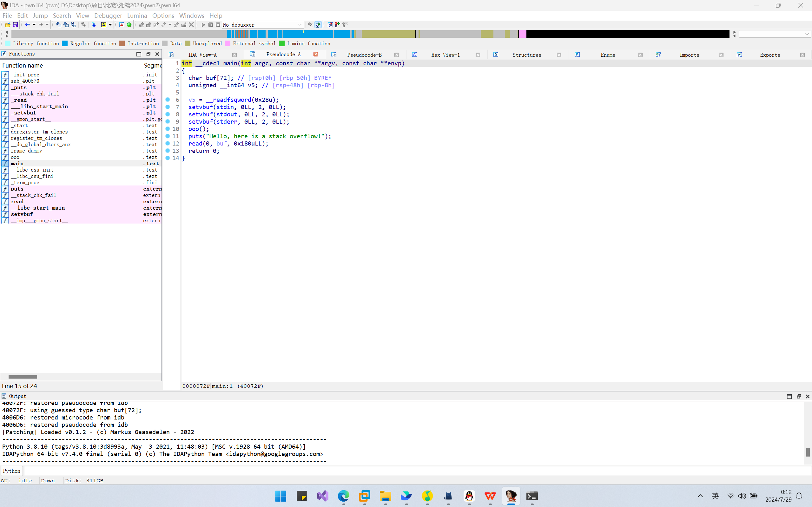Click the Output window vertical scrollbar thumb
812x507 pixels.
click(808, 452)
